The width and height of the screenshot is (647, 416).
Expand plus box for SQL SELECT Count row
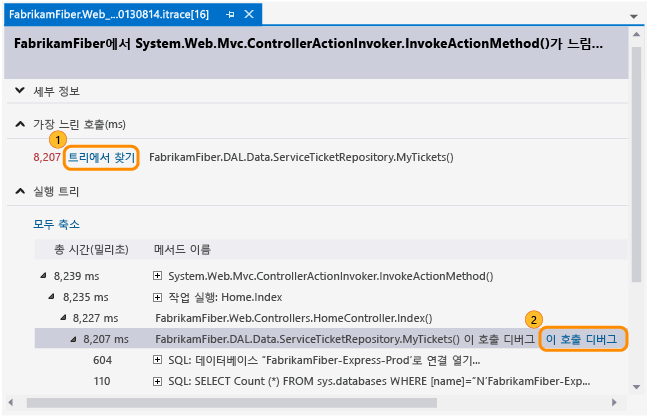point(157,381)
